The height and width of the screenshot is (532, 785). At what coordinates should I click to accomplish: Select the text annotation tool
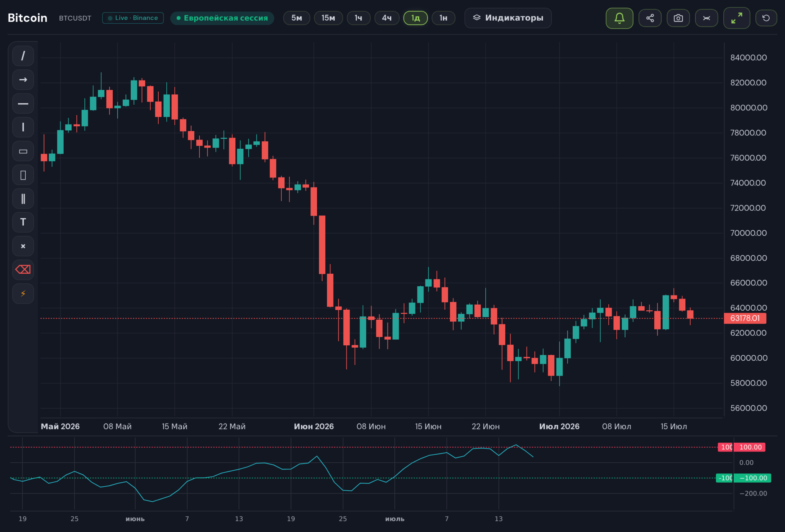coord(23,222)
